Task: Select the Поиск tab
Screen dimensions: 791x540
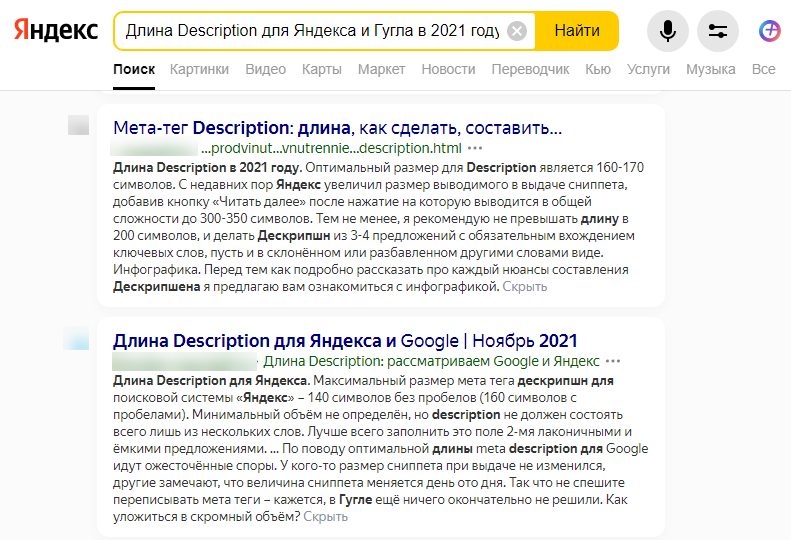Action: pyautogui.click(x=134, y=69)
